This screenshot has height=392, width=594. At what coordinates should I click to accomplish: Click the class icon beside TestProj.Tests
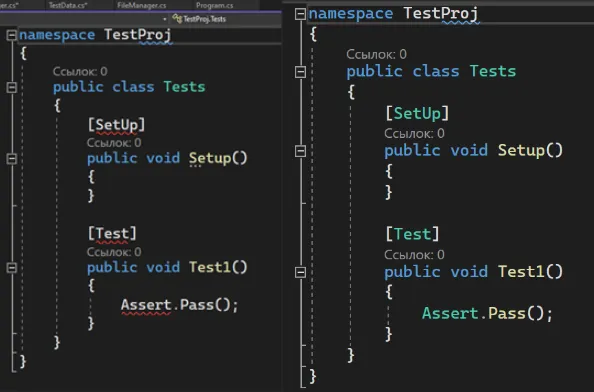[x=177, y=18]
